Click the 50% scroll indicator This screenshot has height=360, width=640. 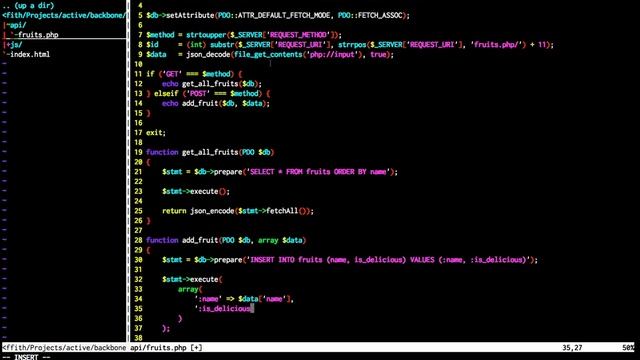click(629, 348)
